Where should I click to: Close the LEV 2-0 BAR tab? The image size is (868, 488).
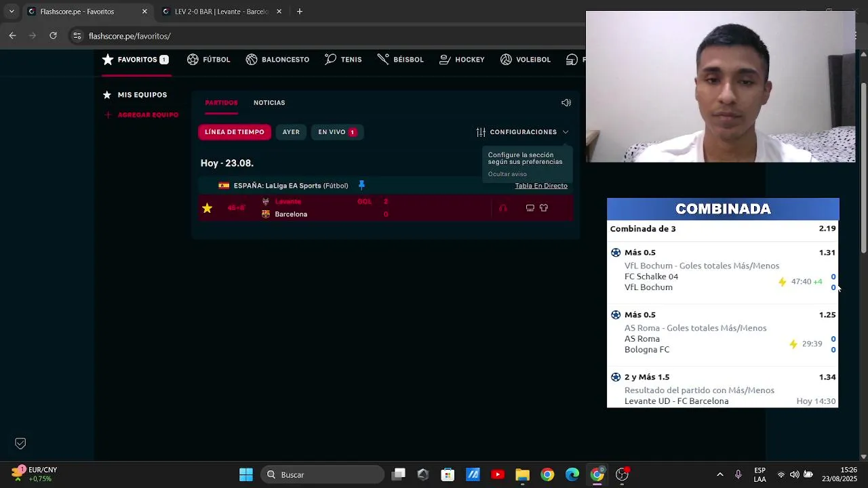pyautogui.click(x=279, y=12)
